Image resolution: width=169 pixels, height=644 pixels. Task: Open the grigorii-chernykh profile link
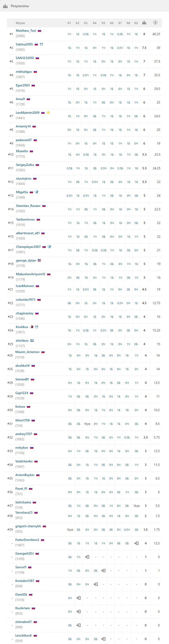28,526
